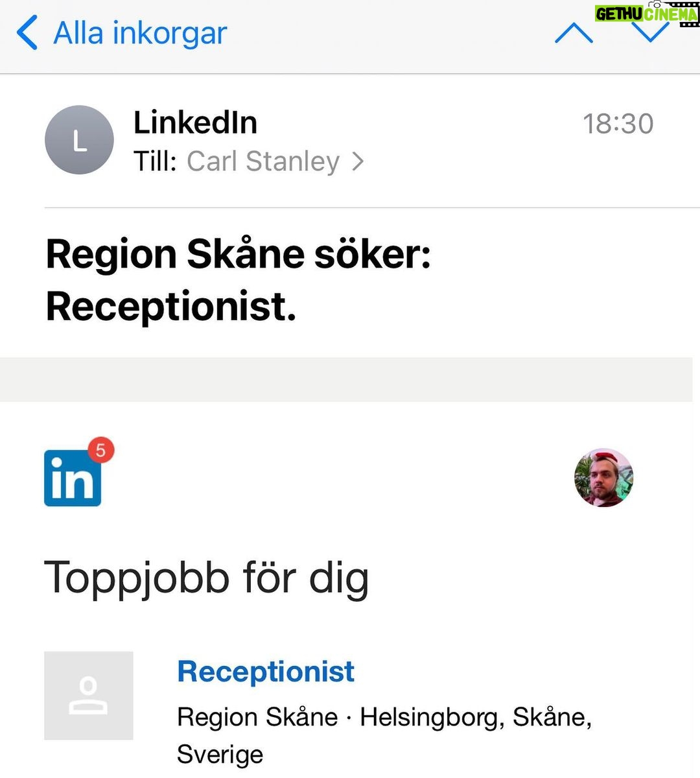The height and width of the screenshot is (778, 700).
Task: Tap recipient Carl Stanley
Action: (x=263, y=161)
